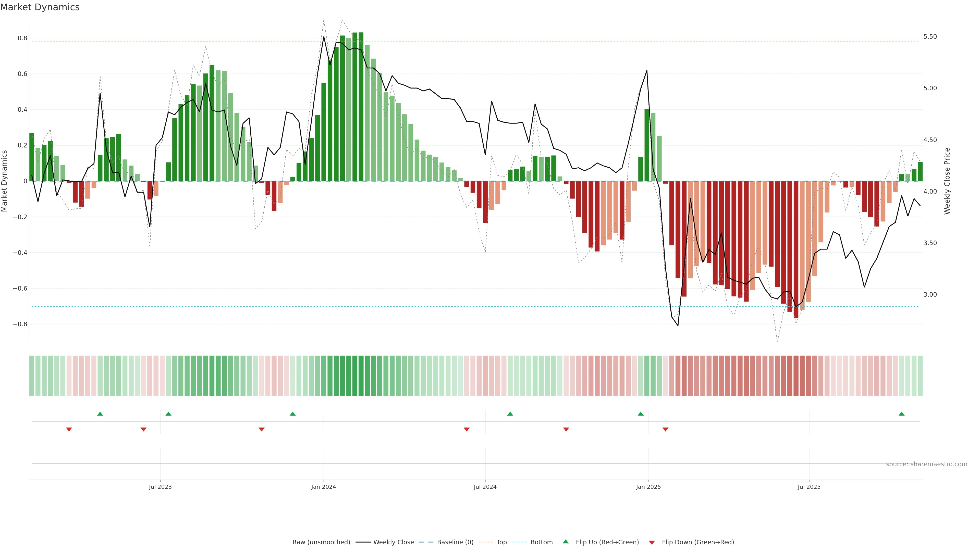Select the green flip-up marker just after Jul 2023
This screenshot has width=980, height=551.
tap(168, 414)
